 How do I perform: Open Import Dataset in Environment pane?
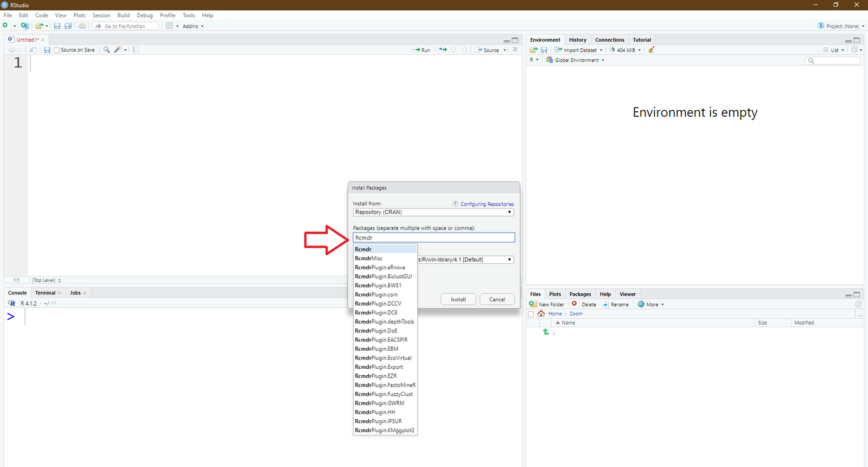tap(578, 50)
